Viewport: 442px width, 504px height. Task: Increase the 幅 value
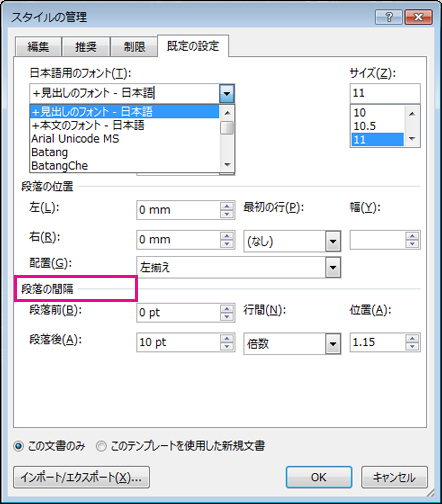[x=412, y=236]
